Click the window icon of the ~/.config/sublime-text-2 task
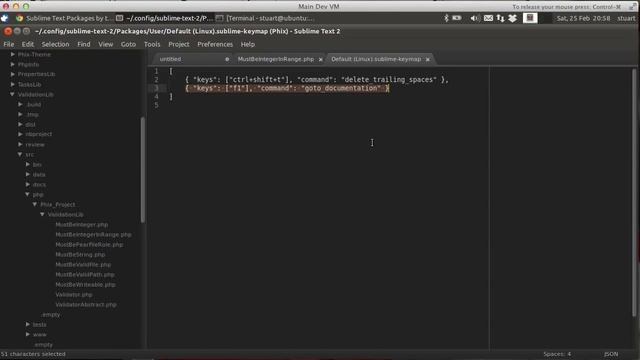Screen dimensions: 640x360 120,18
